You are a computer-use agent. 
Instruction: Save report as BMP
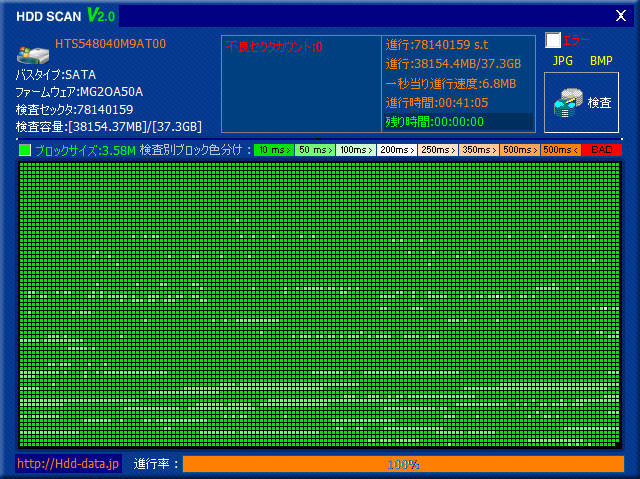[601, 61]
